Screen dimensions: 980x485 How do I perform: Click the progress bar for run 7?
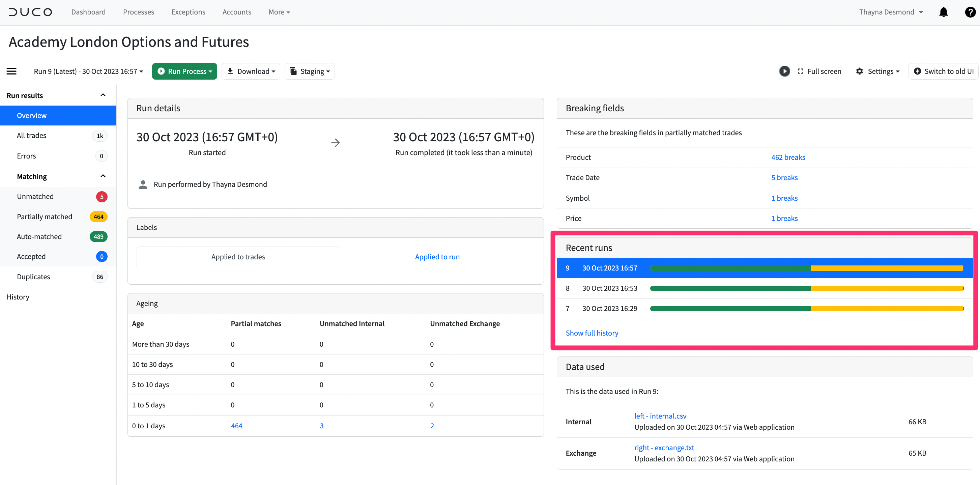click(807, 308)
